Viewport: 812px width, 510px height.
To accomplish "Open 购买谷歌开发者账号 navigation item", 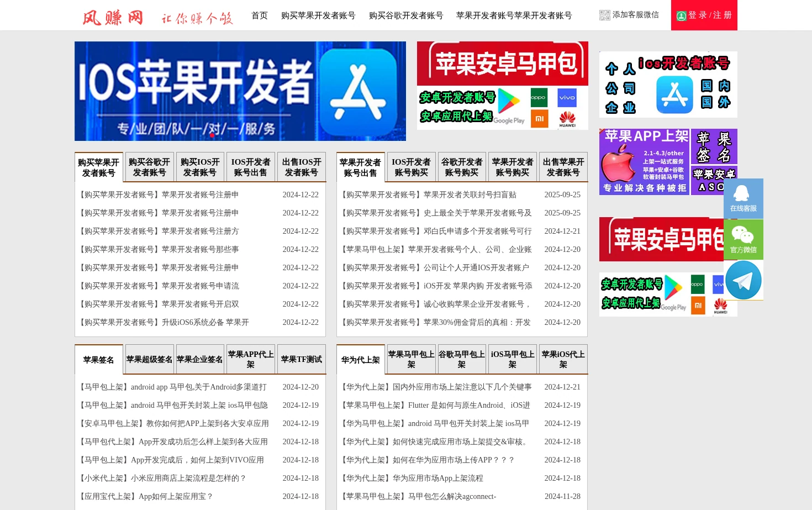I will [406, 15].
